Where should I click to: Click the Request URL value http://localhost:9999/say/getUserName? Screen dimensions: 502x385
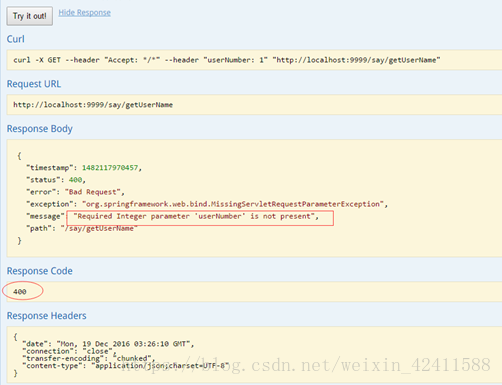93,105
